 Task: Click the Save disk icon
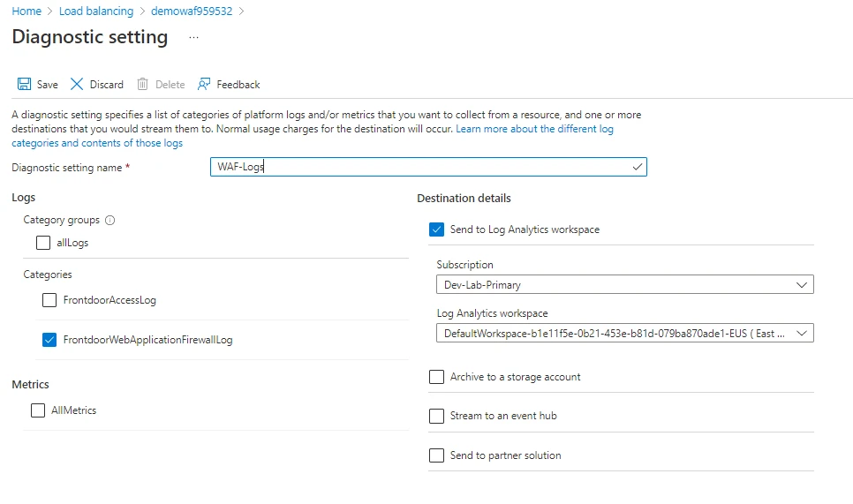pos(25,85)
